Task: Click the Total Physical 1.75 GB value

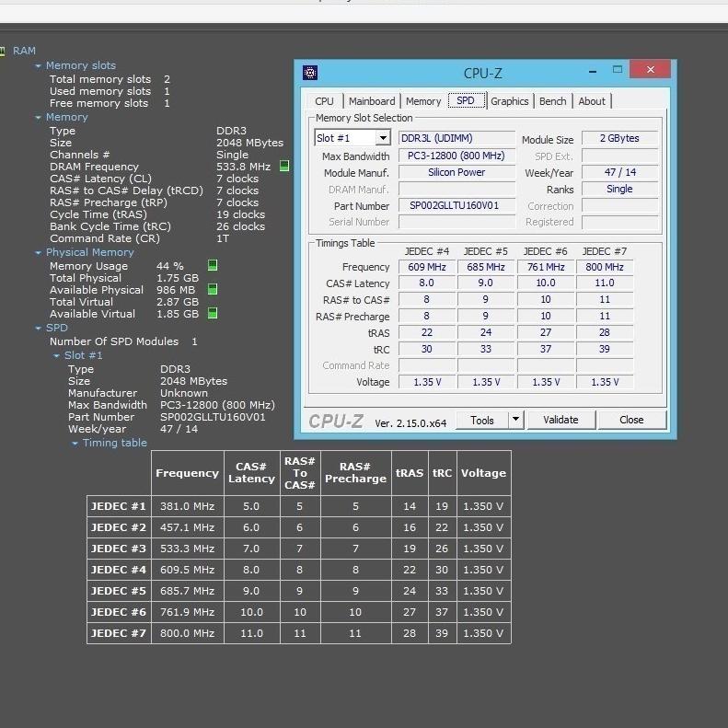Action: (x=178, y=278)
